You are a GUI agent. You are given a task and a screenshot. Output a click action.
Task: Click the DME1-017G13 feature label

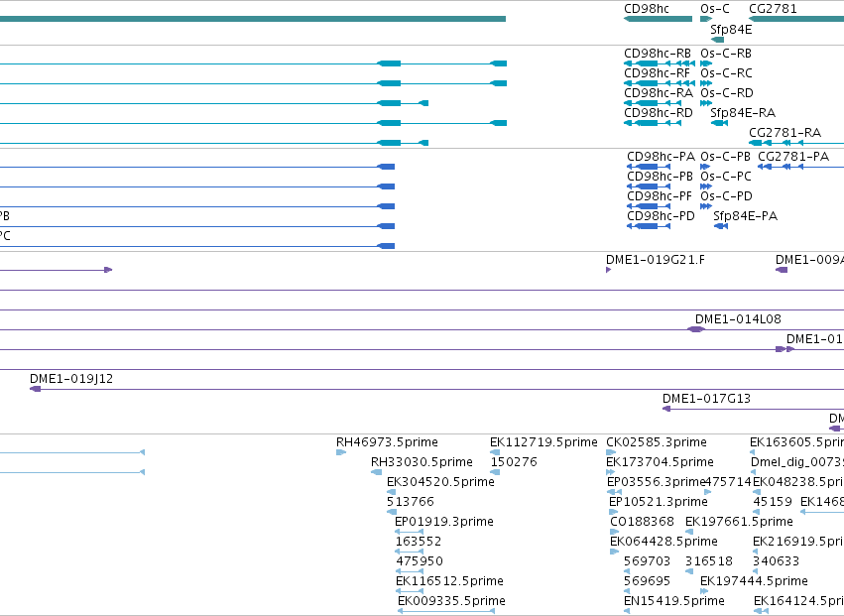706,399
